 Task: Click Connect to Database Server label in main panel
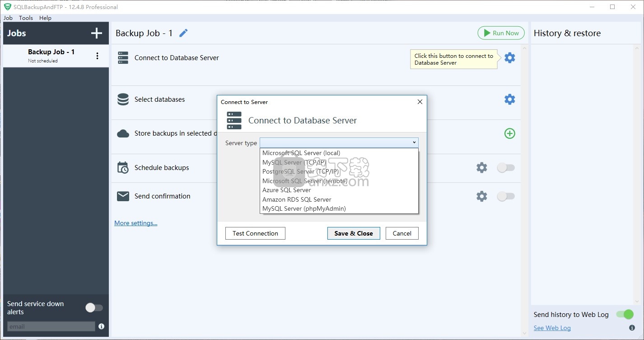177,58
